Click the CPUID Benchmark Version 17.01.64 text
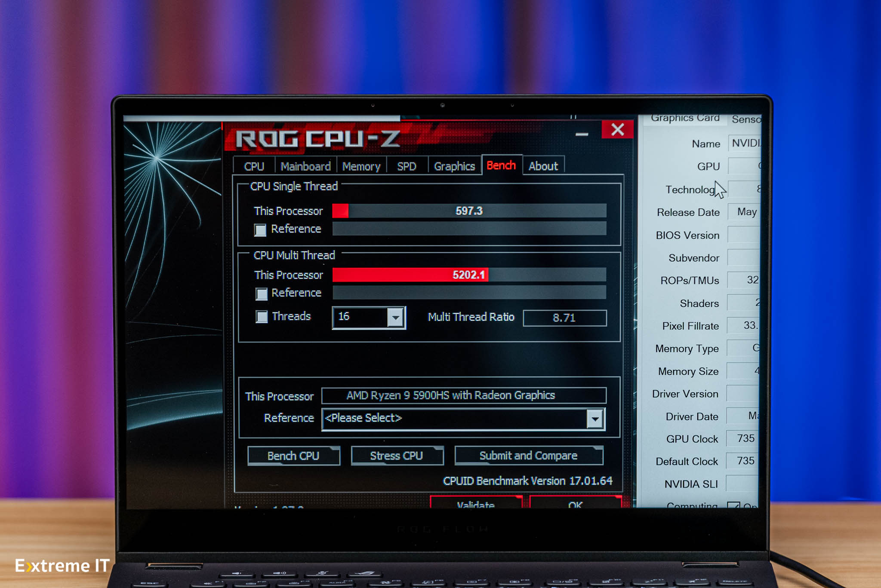 527,481
